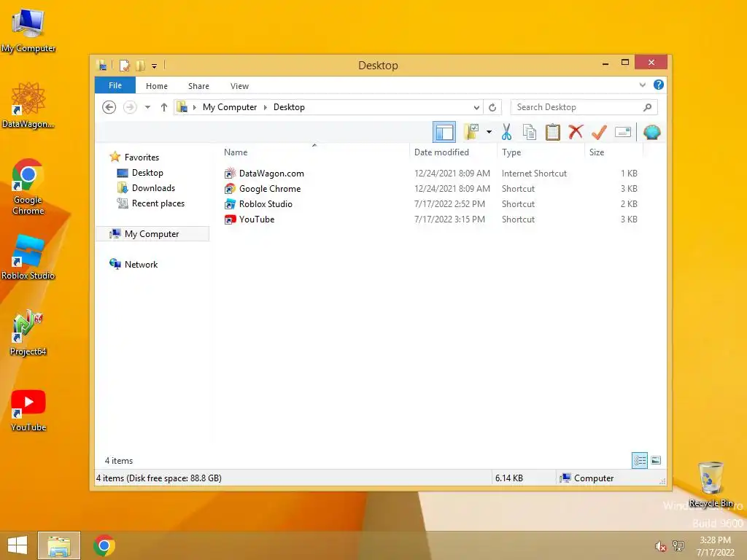747x560 pixels.
Task: Click the search magnifier icon
Action: tap(648, 107)
